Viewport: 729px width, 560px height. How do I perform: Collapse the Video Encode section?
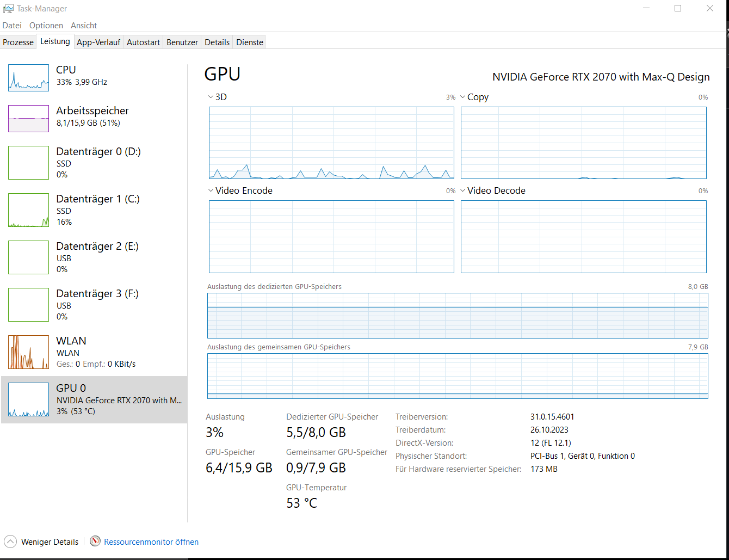coord(211,190)
